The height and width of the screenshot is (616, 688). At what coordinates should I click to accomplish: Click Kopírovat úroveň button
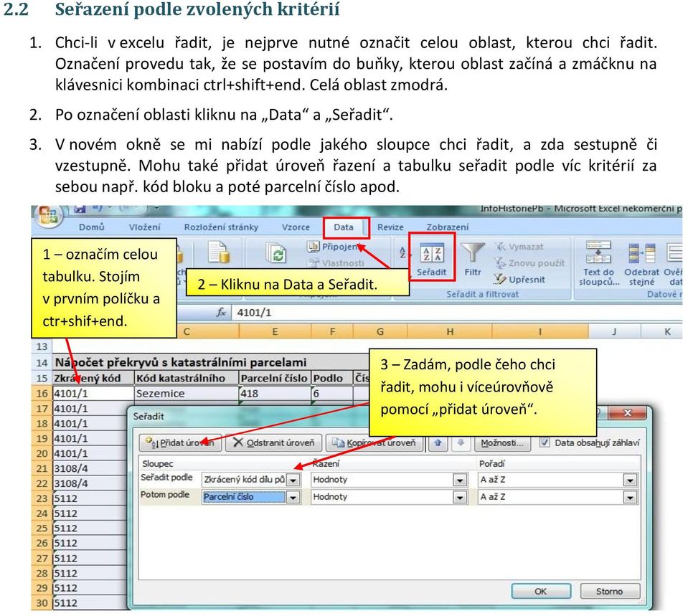pos(374,442)
